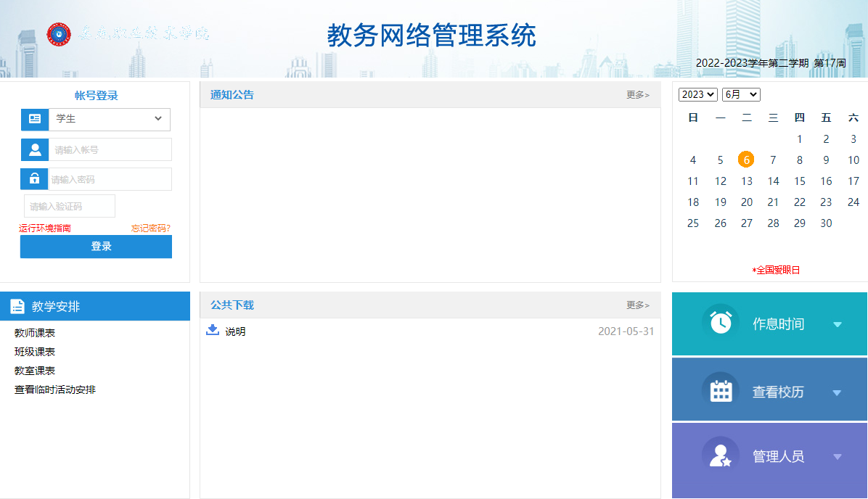The width and height of the screenshot is (868, 499).
Task: Click the 请输入验证码 captcha input field
Action: pos(70,207)
